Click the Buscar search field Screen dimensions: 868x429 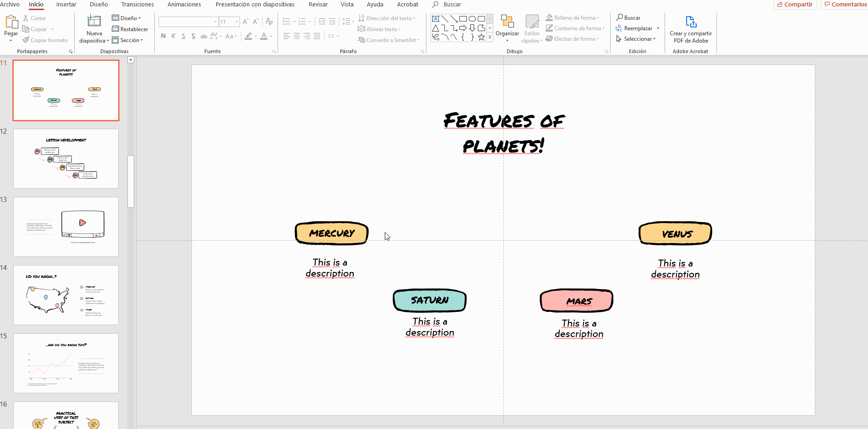(453, 4)
